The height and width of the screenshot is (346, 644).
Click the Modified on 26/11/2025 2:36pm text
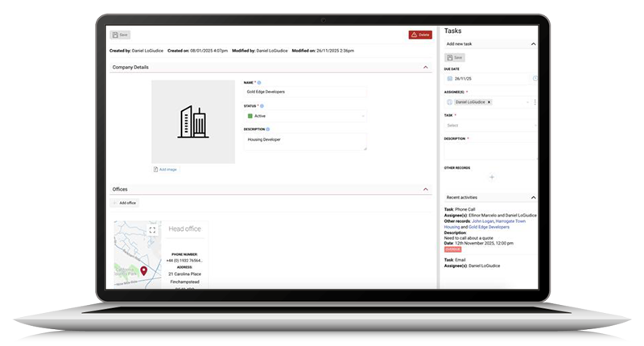coord(323,51)
